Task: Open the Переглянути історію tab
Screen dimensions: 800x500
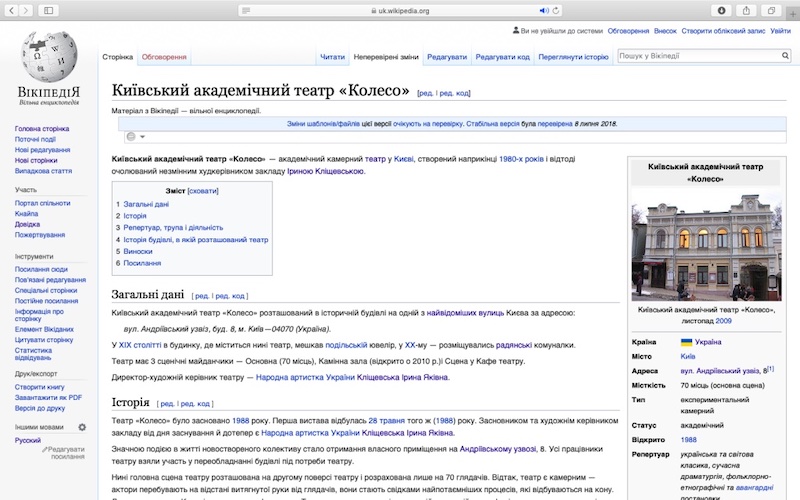Action: pos(573,57)
